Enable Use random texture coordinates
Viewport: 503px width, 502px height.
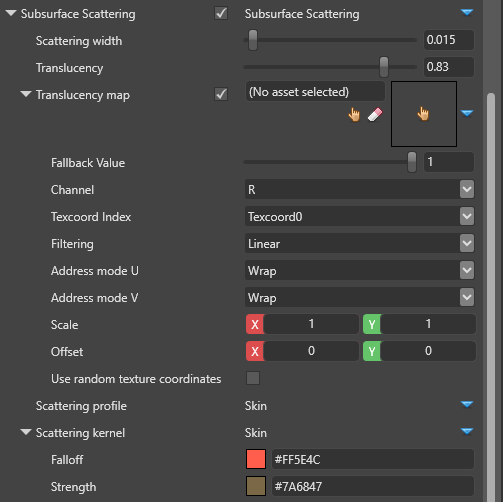(253, 378)
